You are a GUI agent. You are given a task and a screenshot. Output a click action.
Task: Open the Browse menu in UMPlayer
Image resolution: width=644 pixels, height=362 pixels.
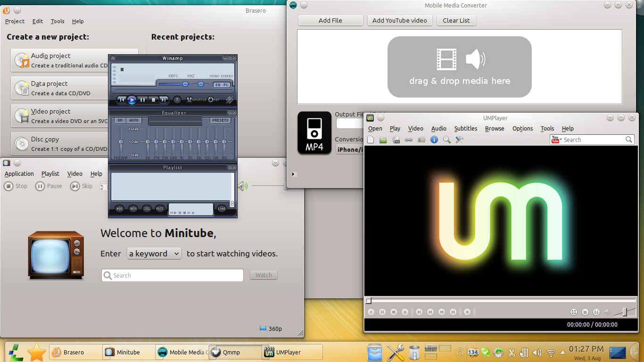tap(495, 129)
